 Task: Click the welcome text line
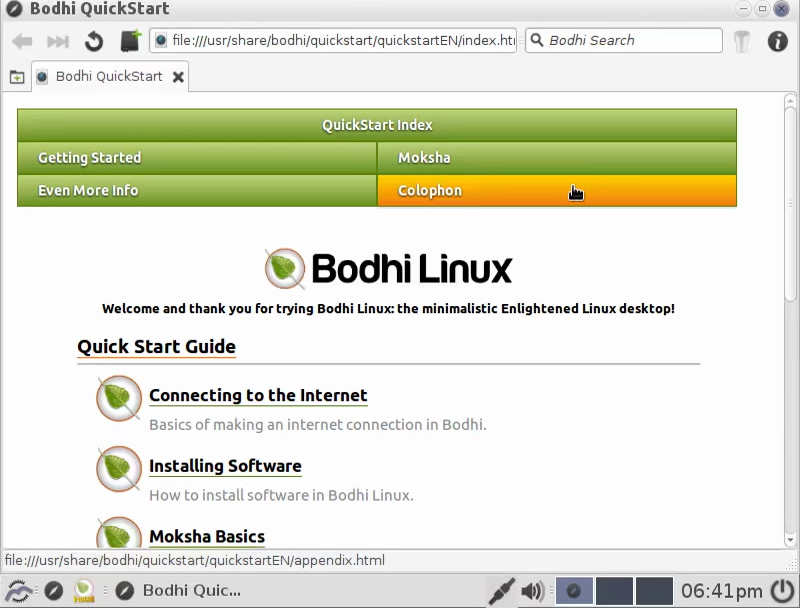pyautogui.click(x=388, y=309)
